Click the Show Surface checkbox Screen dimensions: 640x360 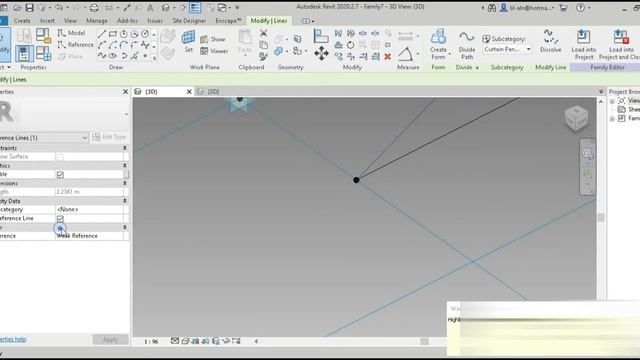click(60, 157)
